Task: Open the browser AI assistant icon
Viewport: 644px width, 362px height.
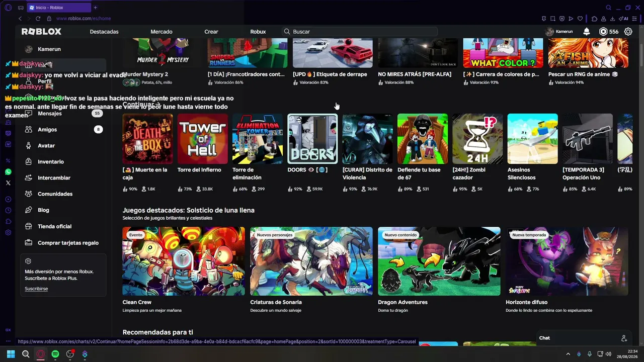Action: pos(624,19)
